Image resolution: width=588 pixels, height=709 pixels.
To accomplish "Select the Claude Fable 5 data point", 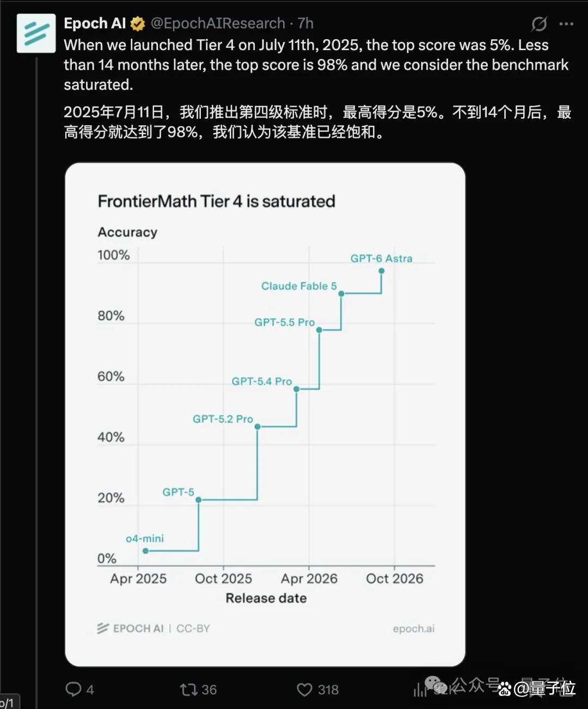I will [x=341, y=294].
